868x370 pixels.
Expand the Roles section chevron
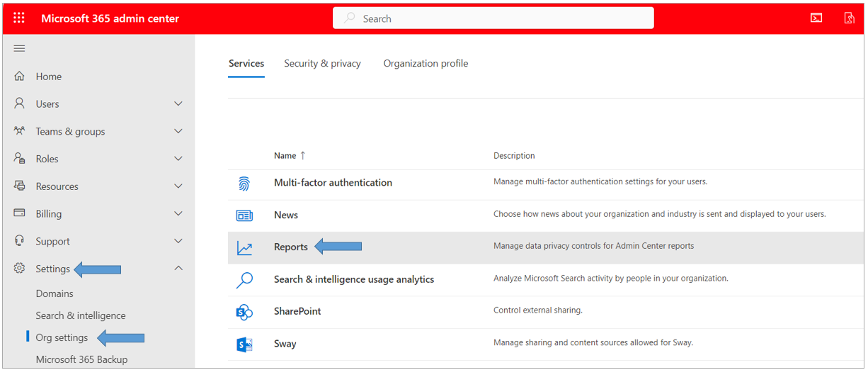pyautogui.click(x=178, y=159)
